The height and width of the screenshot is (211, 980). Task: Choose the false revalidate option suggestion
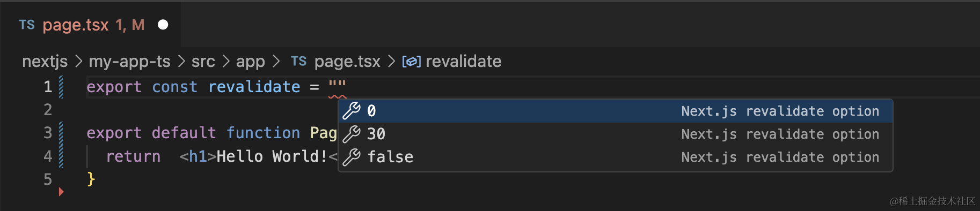616,157
